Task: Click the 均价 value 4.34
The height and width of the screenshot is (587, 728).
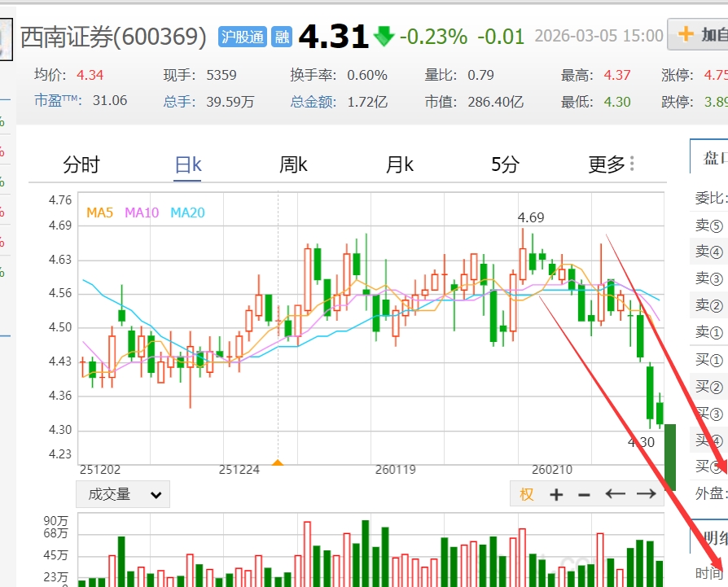Action: 90,75
